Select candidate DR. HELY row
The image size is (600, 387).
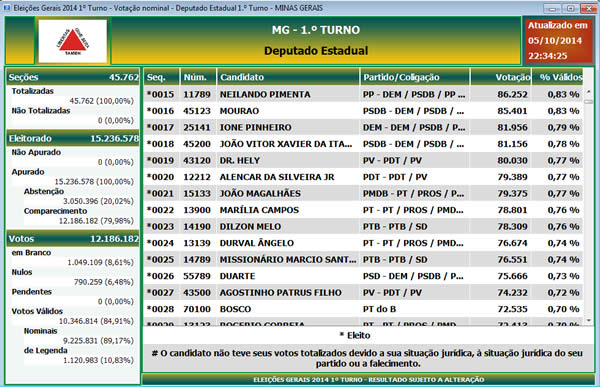[x=363, y=160]
